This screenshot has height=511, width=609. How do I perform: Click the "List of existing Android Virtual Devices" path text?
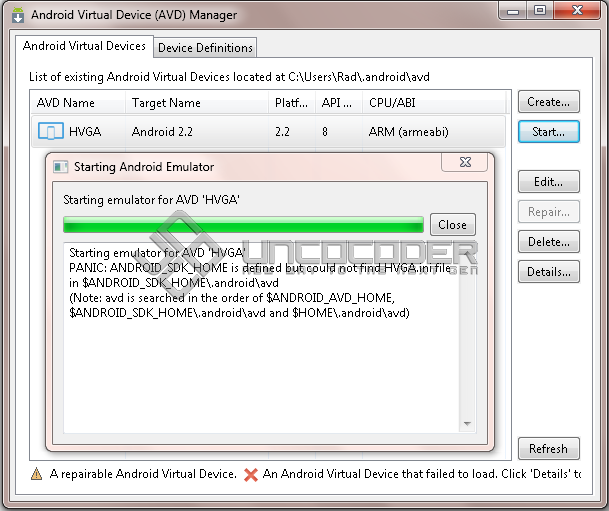(229, 77)
